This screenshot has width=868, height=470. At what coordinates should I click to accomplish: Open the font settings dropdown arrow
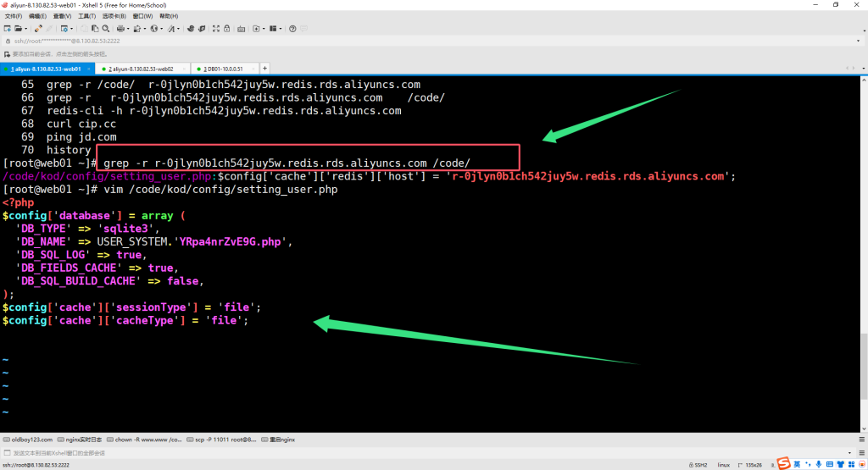pos(180,28)
